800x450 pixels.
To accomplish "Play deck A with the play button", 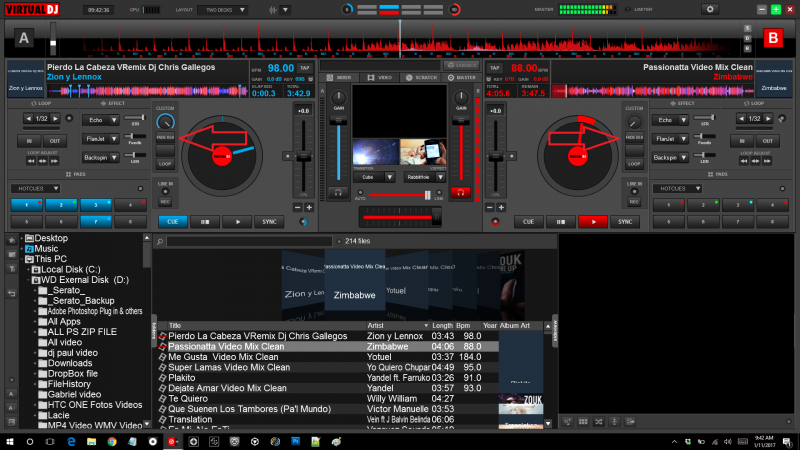I will tap(237, 222).
